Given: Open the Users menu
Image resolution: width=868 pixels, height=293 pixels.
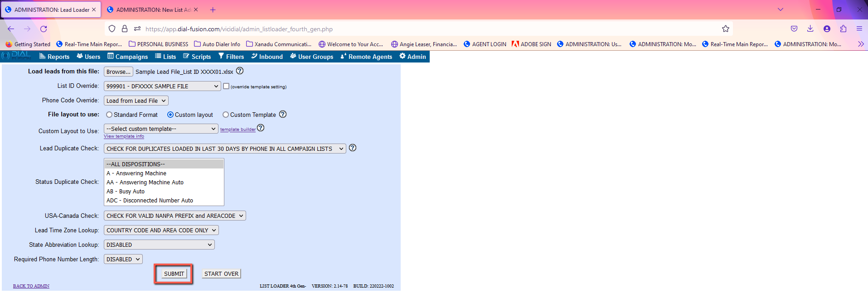Looking at the screenshot, I should [x=88, y=57].
